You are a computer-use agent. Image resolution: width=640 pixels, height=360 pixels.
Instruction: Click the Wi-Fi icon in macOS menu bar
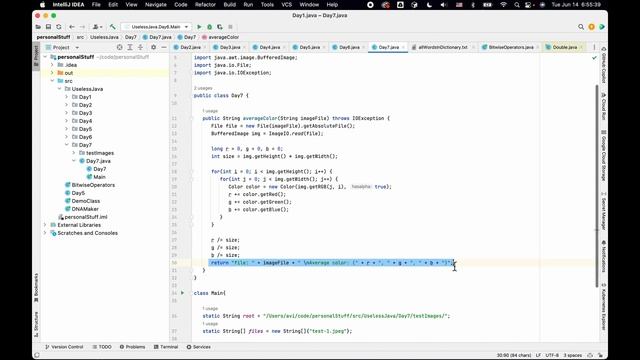pyautogui.click(x=503, y=5)
